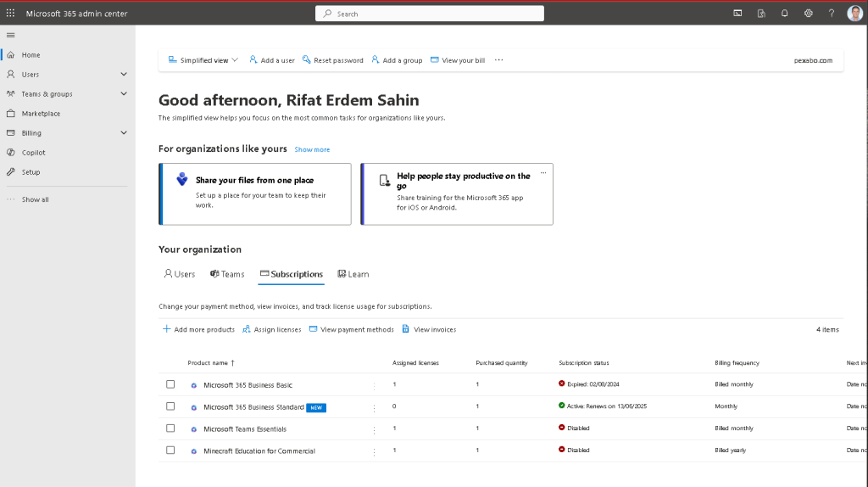Open the help question mark icon
868x487 pixels.
click(x=832, y=14)
